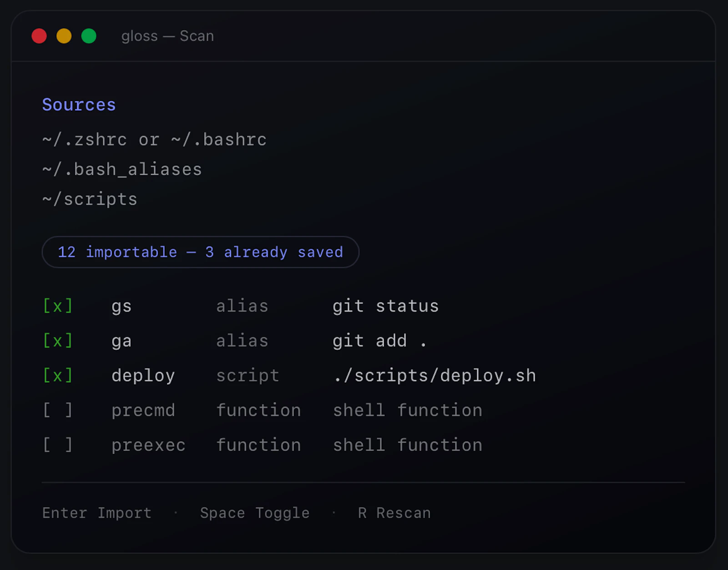Click 'alias' type in ga row

[x=243, y=341]
